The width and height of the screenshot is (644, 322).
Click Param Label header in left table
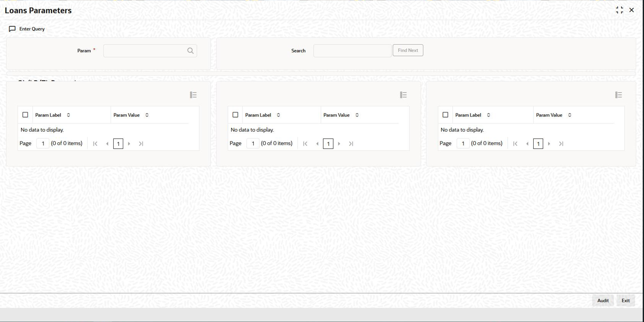[48, 115]
